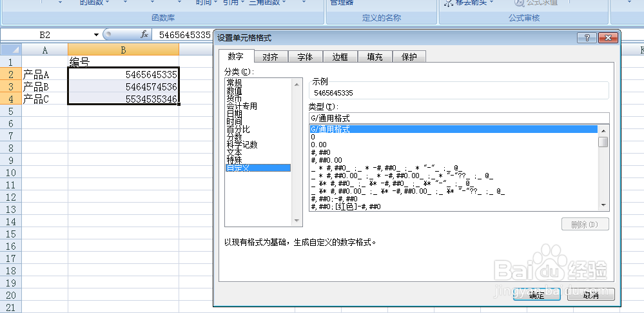Expand the Name Box dropdown arrow
Viewport: 644px width, 313px height.
click(x=97, y=35)
